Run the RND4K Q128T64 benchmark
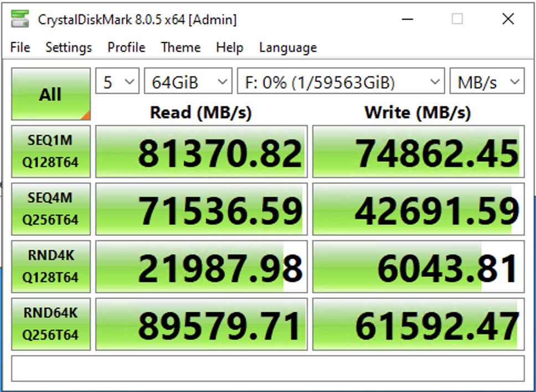 [x=50, y=266]
